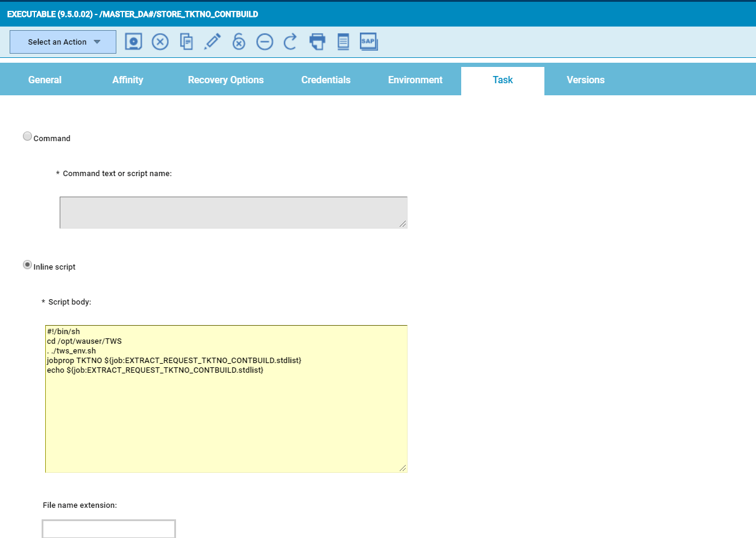Click the Save disk icon in toolbar

(134, 42)
